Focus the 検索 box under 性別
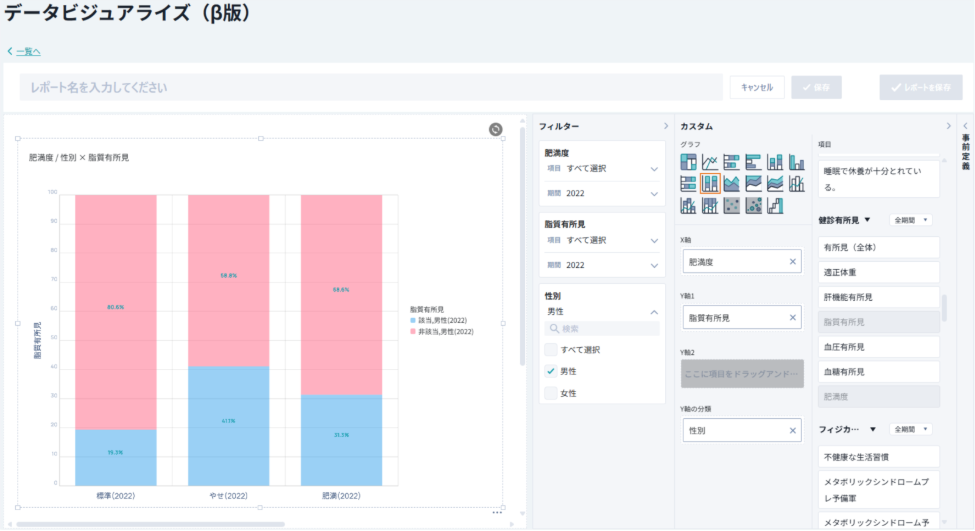 (x=602, y=328)
